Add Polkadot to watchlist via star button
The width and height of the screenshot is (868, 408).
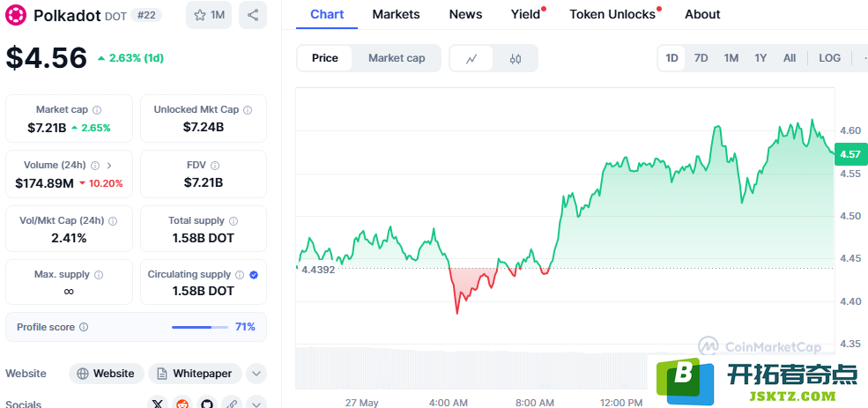[x=209, y=15]
